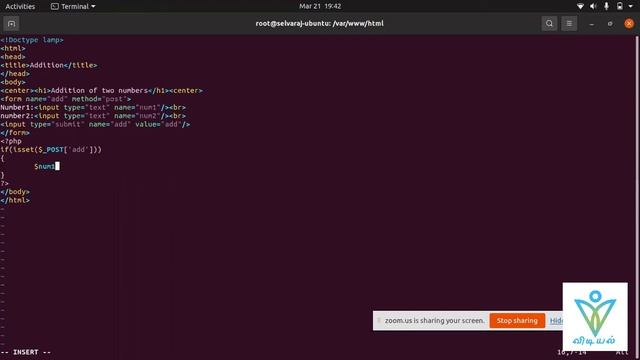Click the <!Doctype lamp> line
Image resolution: width=640 pixels, height=360 pixels.
(32, 40)
